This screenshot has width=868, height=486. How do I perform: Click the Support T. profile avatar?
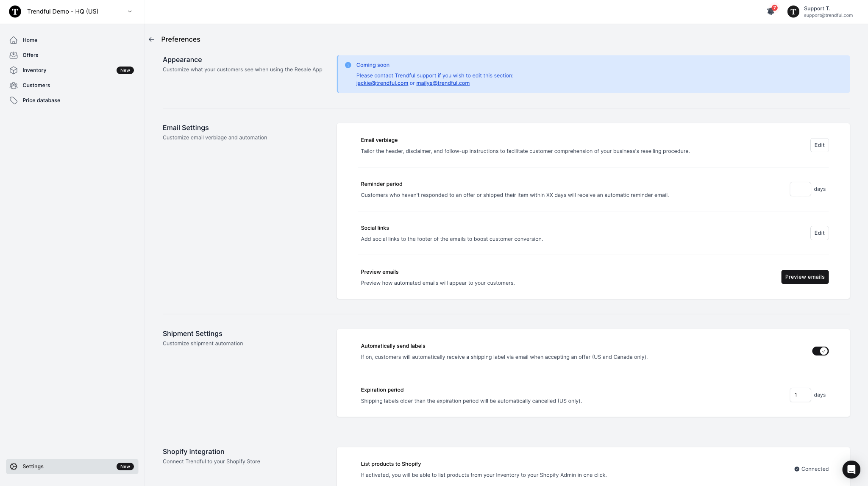tap(793, 11)
